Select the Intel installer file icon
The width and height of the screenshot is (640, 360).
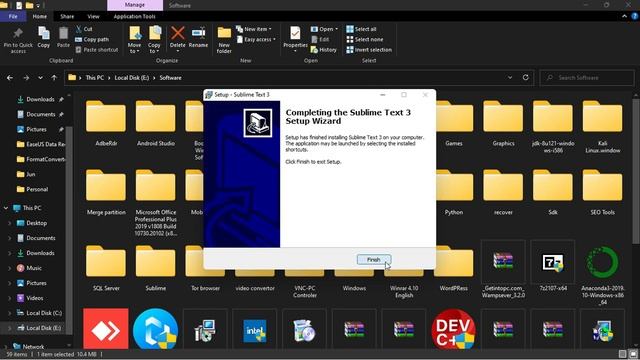(255, 330)
